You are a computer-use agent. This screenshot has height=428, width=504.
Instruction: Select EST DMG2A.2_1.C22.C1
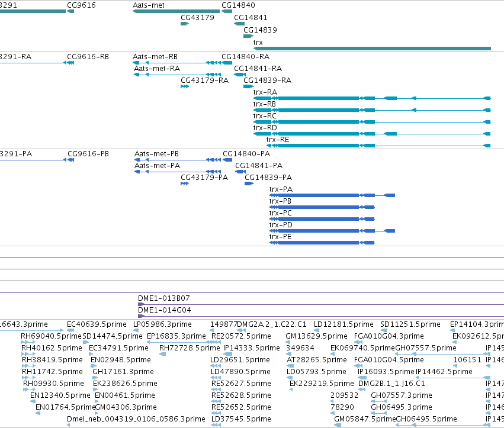point(272,324)
